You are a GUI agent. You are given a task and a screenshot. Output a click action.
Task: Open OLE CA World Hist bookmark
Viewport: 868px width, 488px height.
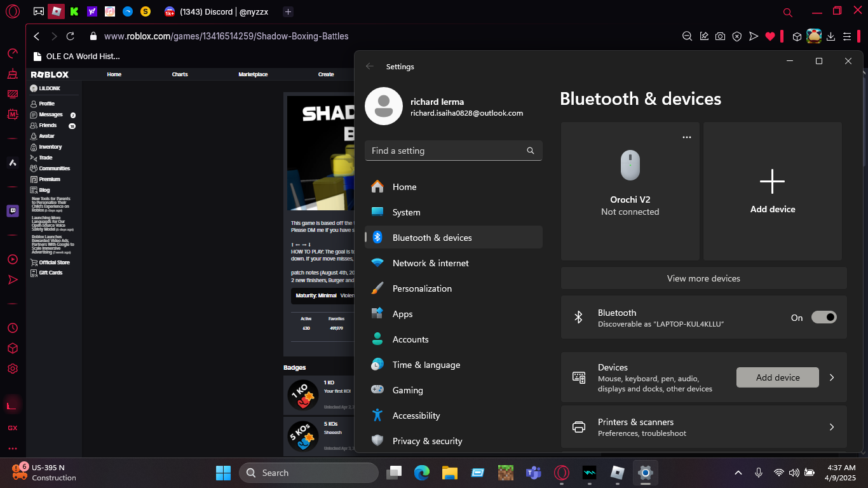tap(76, 56)
